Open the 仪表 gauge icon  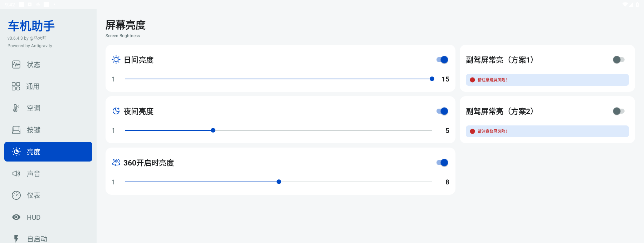16,195
